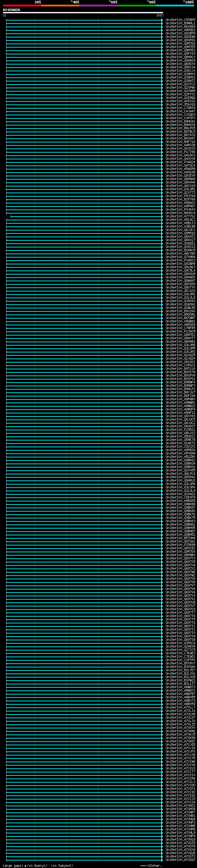Select label UniRef100_B8LPU5
Image resolution: width=197 pixels, height=868 pixels.
[x=180, y=128]
